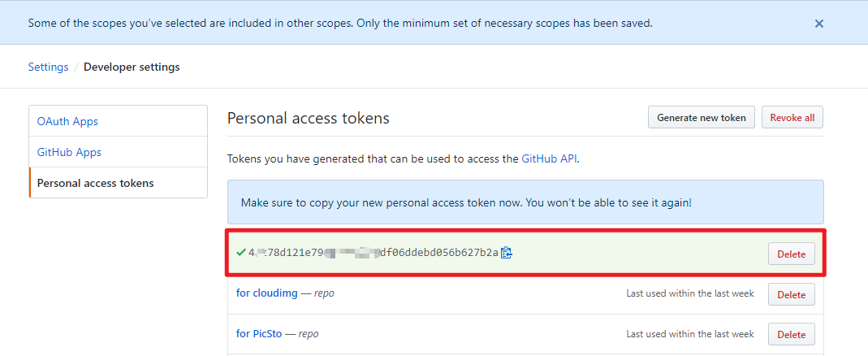Click the Developer settings breadcrumb
The height and width of the screenshot is (356, 868).
(132, 67)
